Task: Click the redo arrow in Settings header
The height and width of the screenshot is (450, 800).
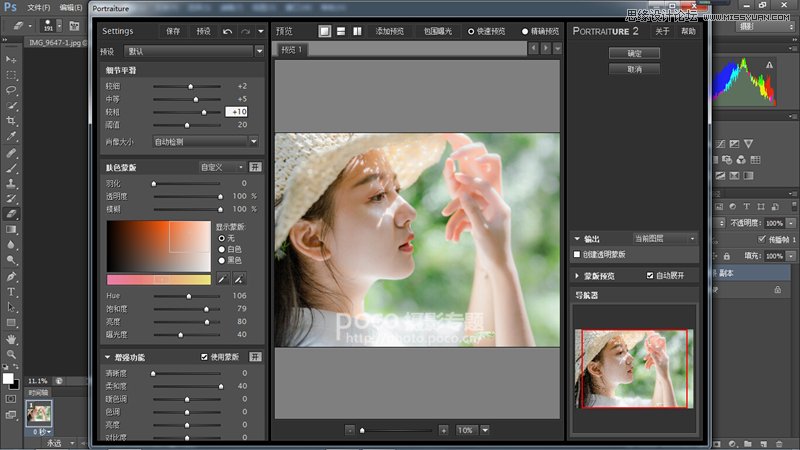Action: click(246, 32)
